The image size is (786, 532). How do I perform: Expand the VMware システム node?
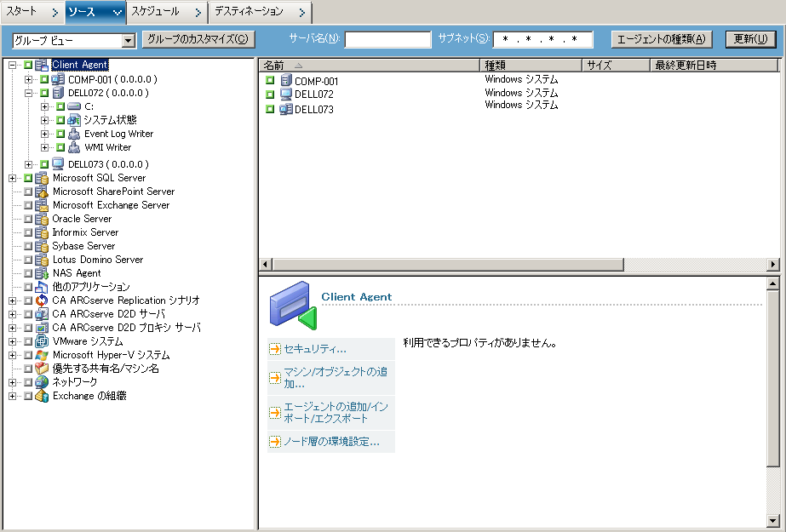(x=13, y=341)
